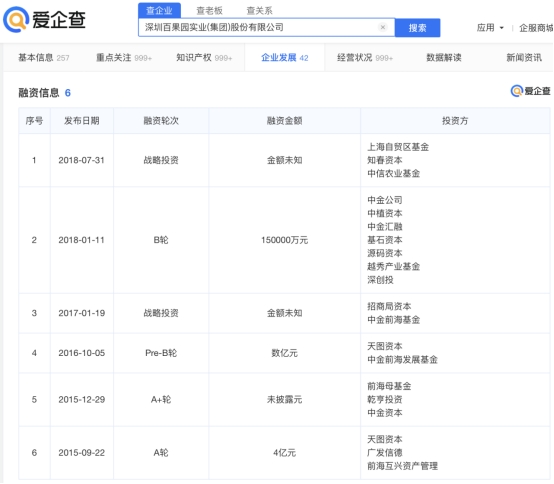554x484 pixels.
Task: Click the 投资方 column header
Action: 455,121
